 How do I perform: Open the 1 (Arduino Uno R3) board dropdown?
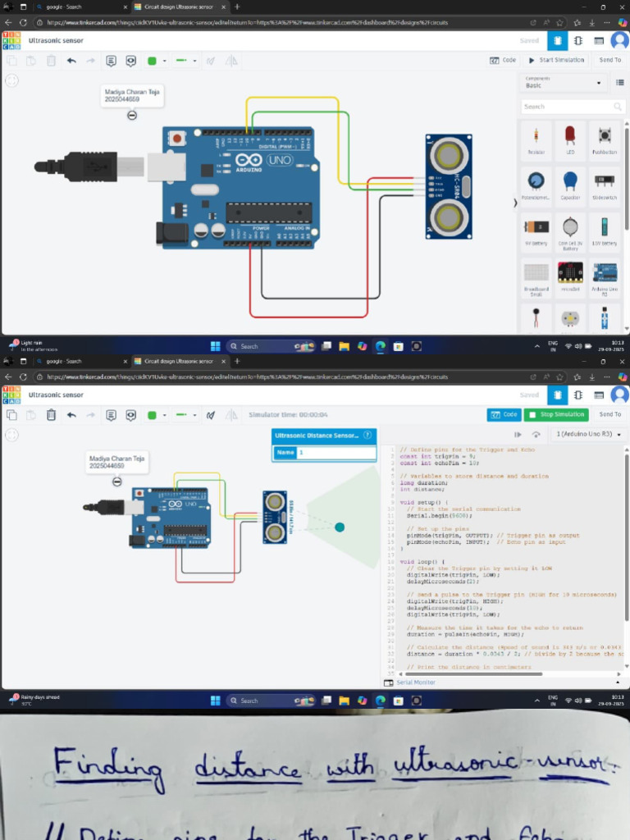pos(588,434)
